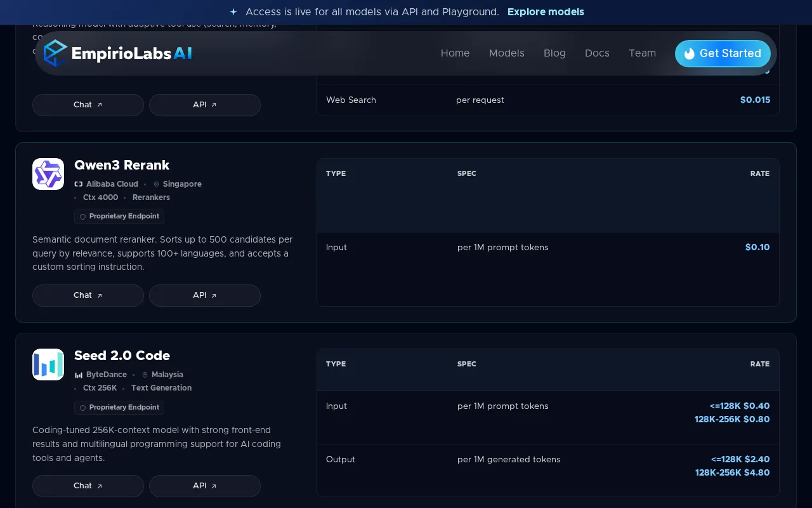812x508 pixels.
Task: Click the 'per request' spec cell
Action: click(x=480, y=100)
